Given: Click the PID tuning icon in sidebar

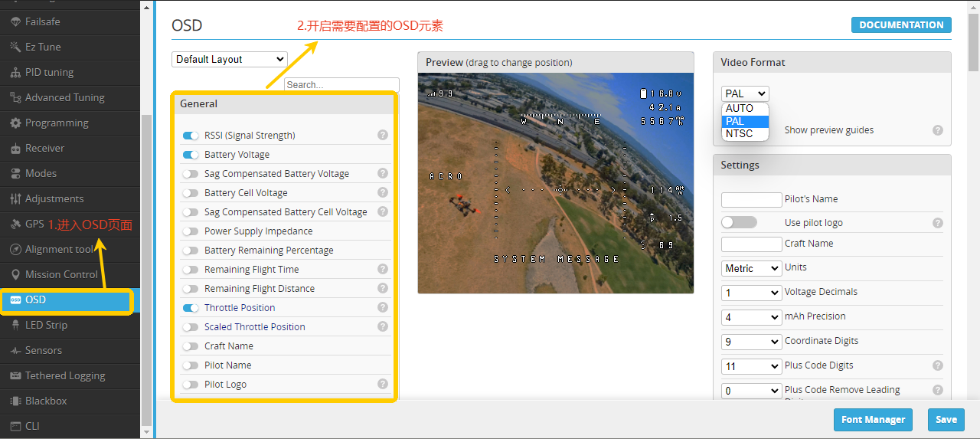Looking at the screenshot, I should tap(15, 72).
